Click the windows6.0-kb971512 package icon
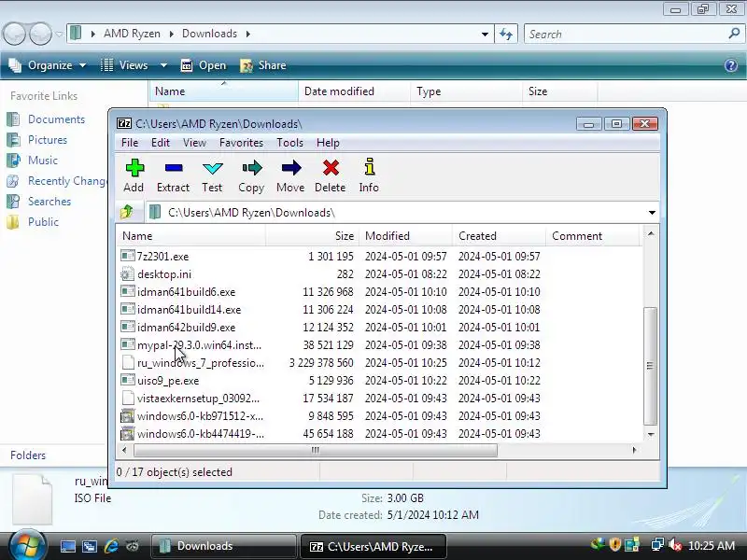Viewport: 747px width, 560px height. point(127,416)
